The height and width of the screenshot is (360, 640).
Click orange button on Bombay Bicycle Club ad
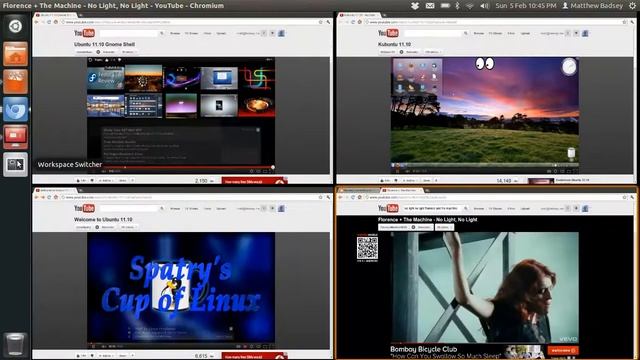pos(562,351)
